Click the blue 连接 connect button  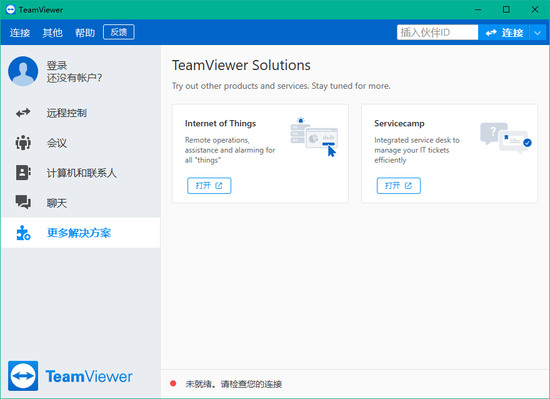point(504,33)
